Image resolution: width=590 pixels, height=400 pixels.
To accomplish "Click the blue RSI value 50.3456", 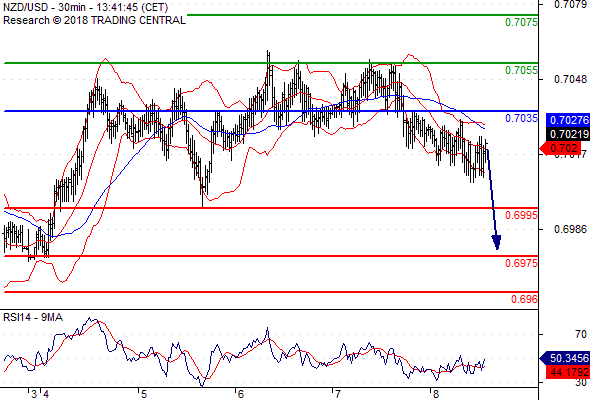I will coord(565,358).
